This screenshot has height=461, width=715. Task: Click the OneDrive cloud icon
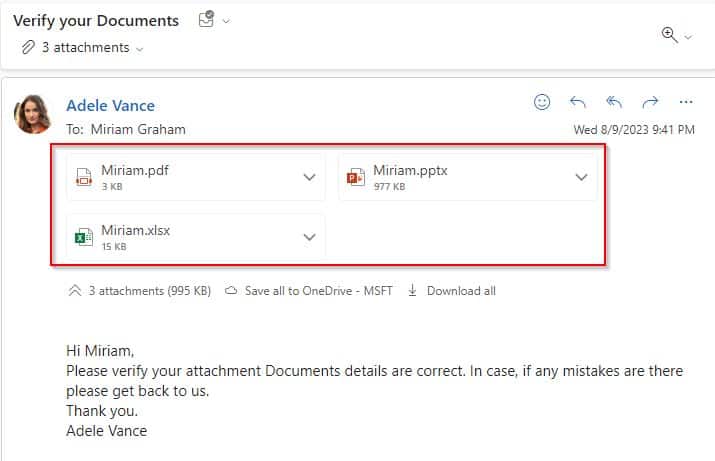[231, 290]
